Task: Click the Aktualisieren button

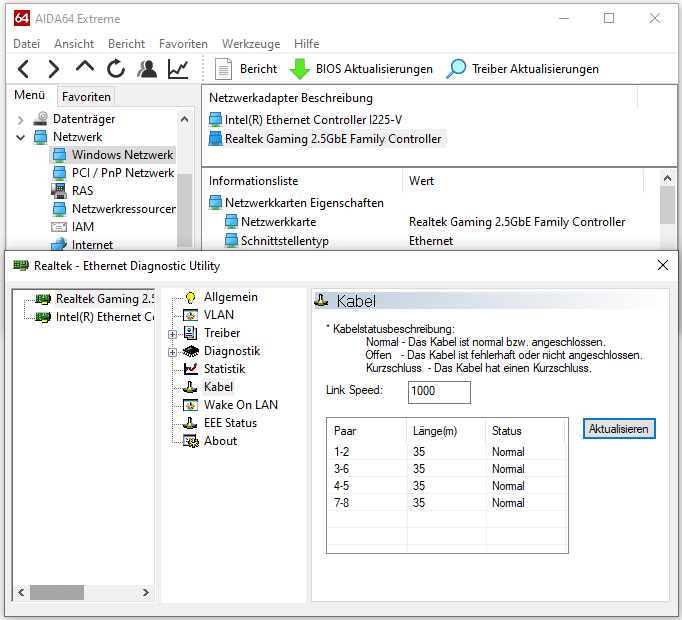Action: point(618,429)
